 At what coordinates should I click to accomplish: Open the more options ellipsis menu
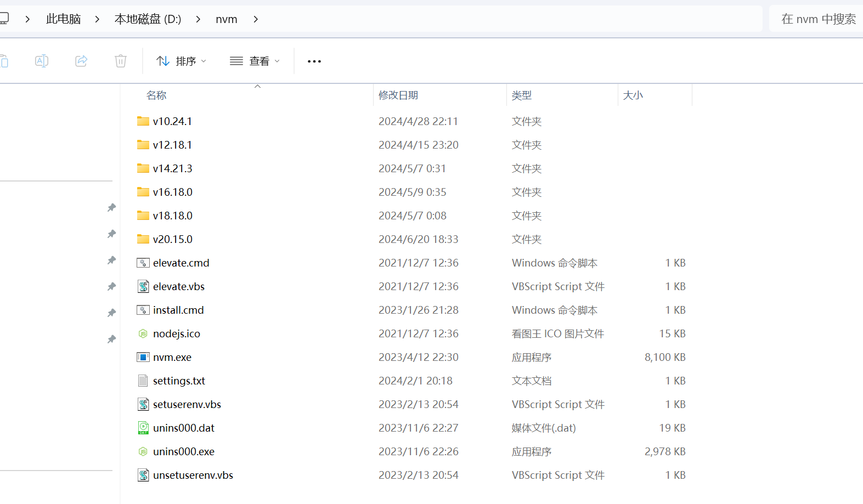314,61
